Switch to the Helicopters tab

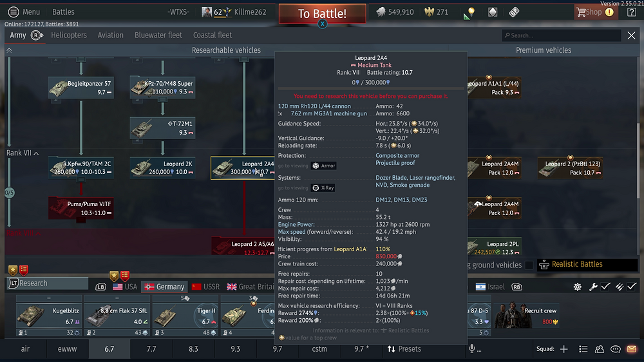click(69, 35)
